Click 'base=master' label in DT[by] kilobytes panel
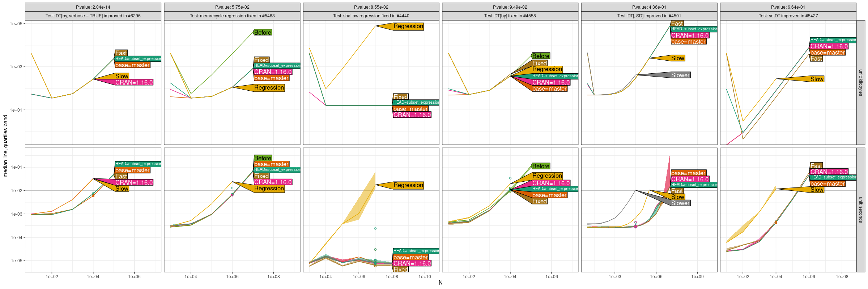This screenshot has height=289, width=868. click(549, 89)
